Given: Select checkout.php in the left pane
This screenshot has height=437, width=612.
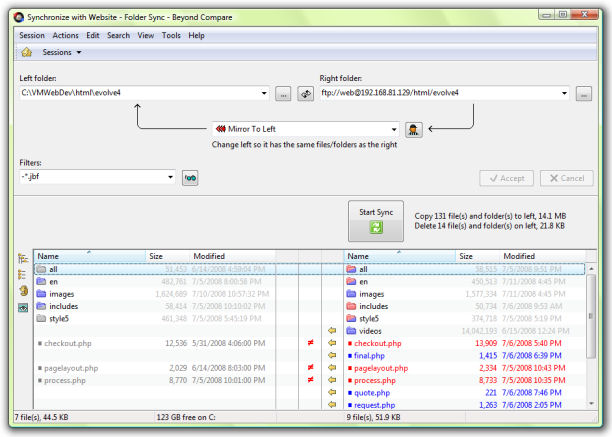Looking at the screenshot, I should [x=155, y=343].
